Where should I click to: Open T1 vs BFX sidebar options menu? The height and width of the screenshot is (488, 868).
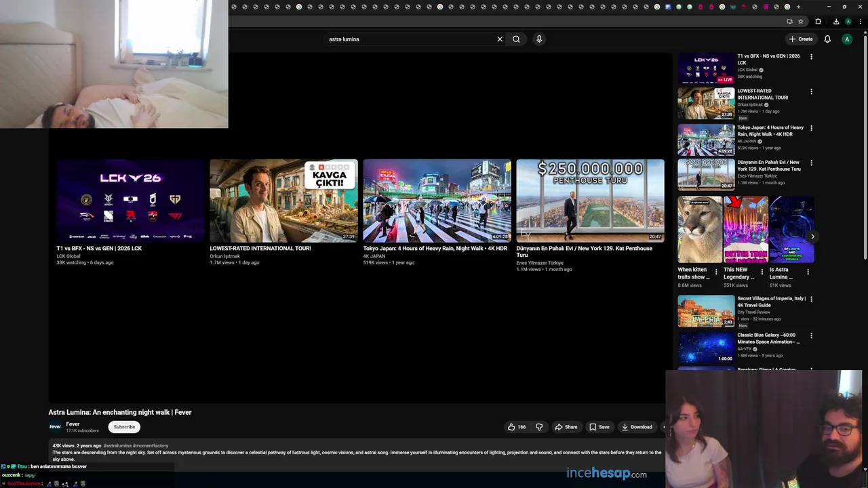pyautogui.click(x=811, y=57)
